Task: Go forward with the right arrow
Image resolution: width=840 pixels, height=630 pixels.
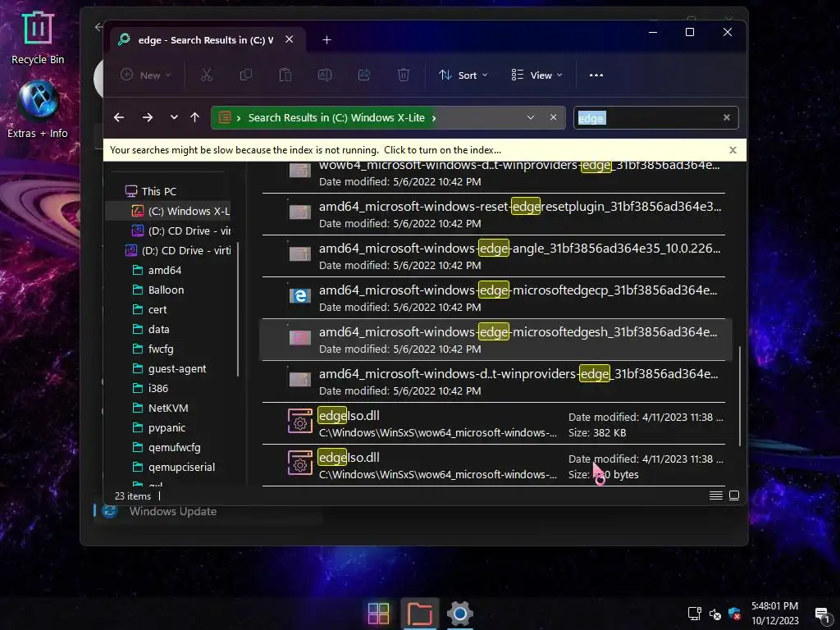Action: tap(148, 117)
